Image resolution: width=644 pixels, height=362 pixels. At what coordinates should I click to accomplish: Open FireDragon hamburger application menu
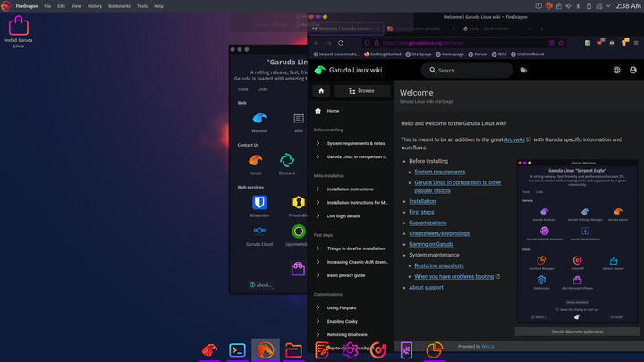(x=636, y=43)
